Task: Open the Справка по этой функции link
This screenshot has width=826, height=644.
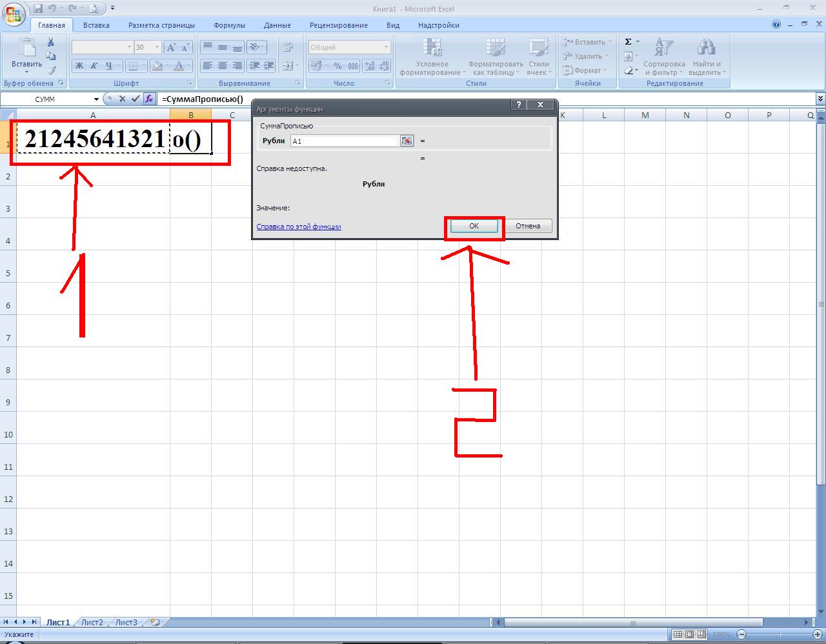Action: 299,226
